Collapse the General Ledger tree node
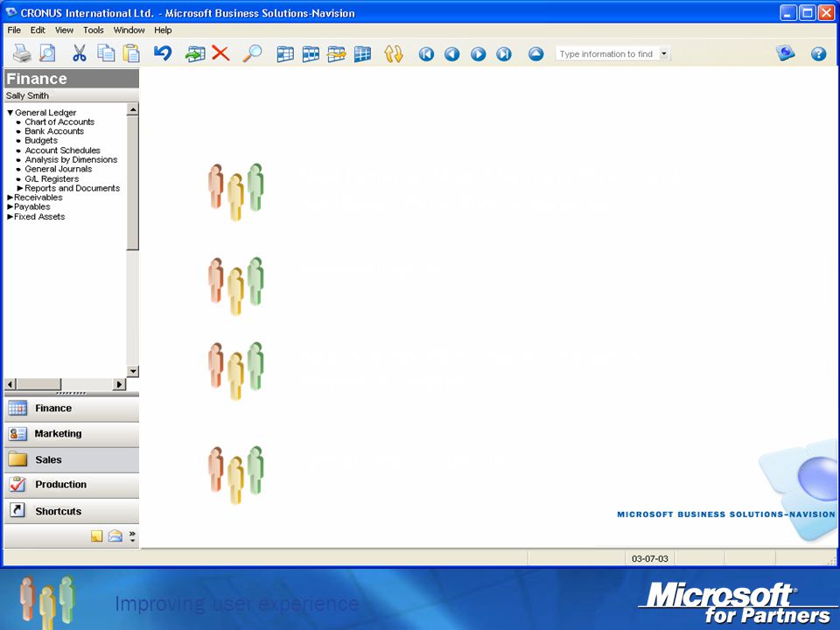 pos(10,113)
